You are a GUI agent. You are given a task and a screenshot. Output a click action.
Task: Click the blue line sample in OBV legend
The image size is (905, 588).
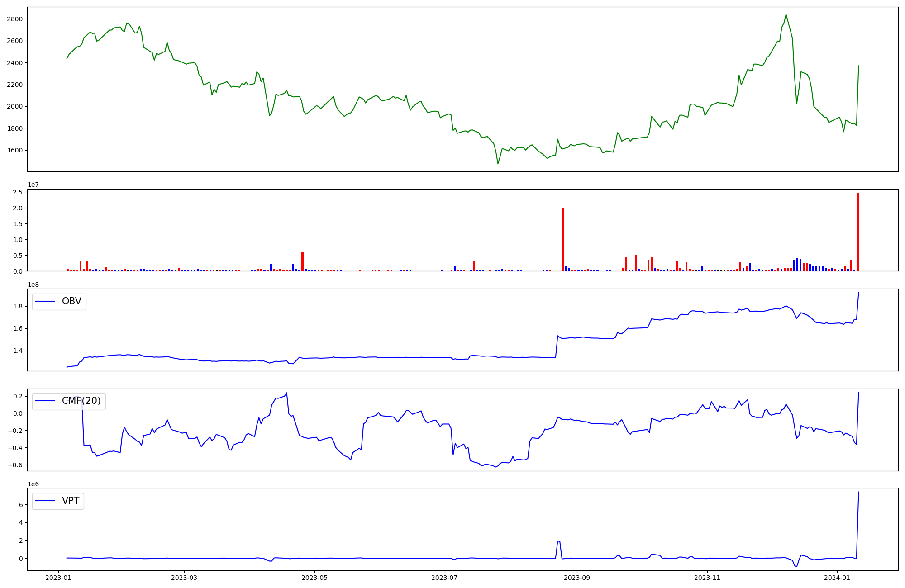click(45, 302)
